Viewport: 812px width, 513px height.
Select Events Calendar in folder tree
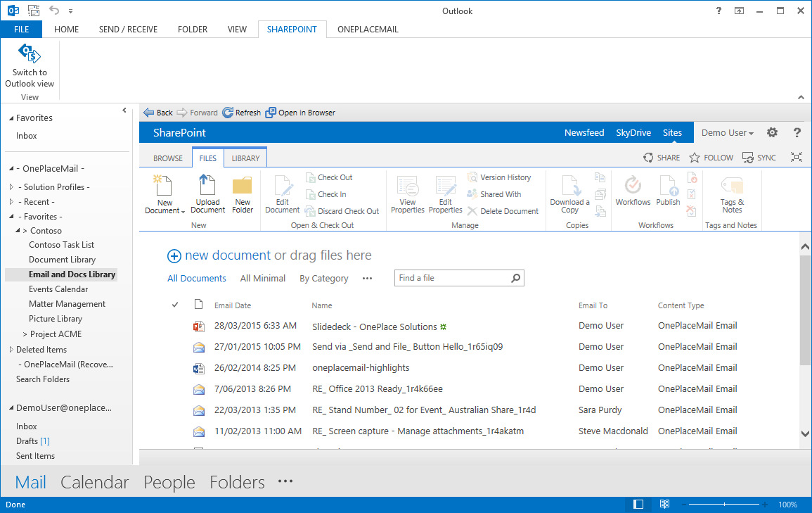coord(58,289)
